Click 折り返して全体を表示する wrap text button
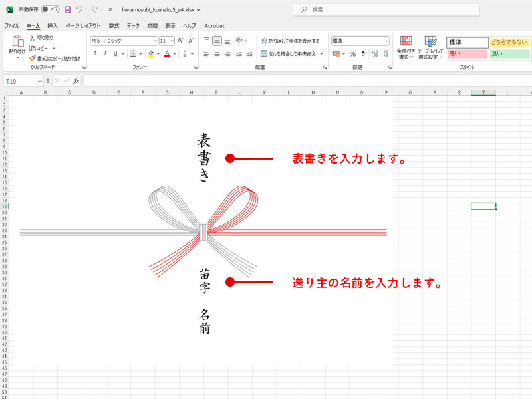This screenshot has height=399, width=532. tap(290, 41)
